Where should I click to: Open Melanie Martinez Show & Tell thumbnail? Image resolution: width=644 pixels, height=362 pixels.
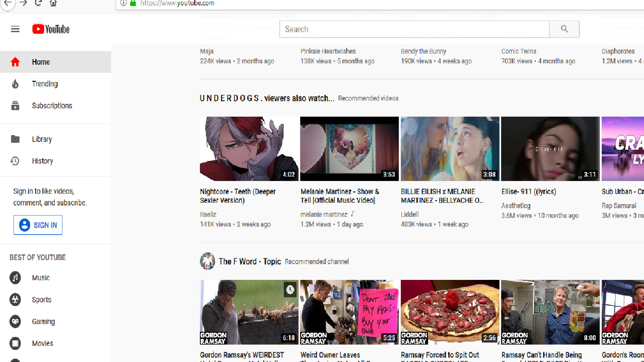coord(349,149)
